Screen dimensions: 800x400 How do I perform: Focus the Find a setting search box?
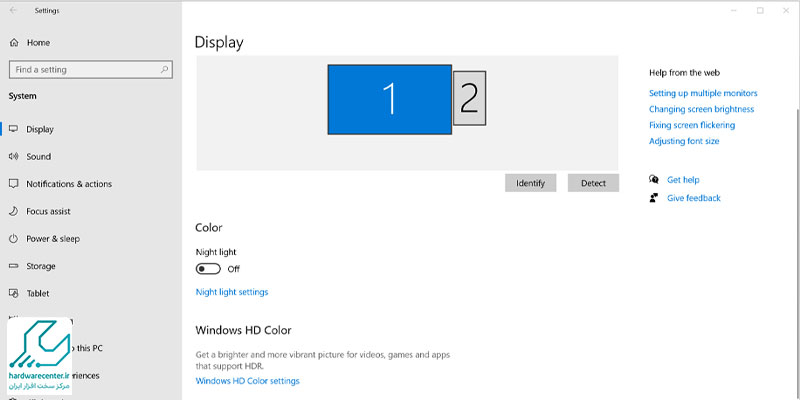pos(91,69)
